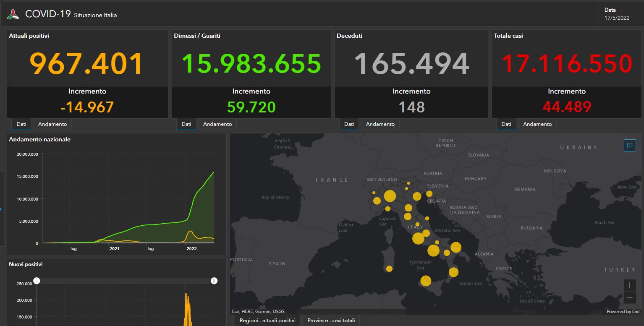Click the Sicily bubble on map
Image resolution: width=644 pixels, height=326 pixels.
click(426, 281)
